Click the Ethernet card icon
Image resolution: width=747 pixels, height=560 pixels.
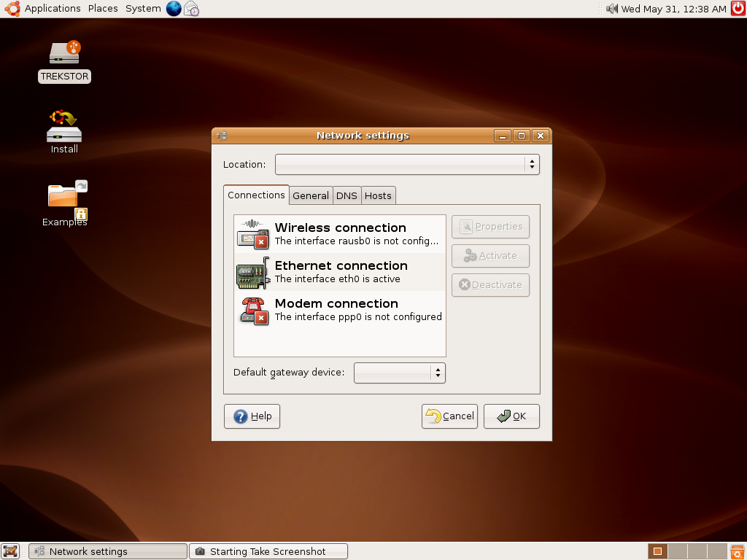pos(253,273)
